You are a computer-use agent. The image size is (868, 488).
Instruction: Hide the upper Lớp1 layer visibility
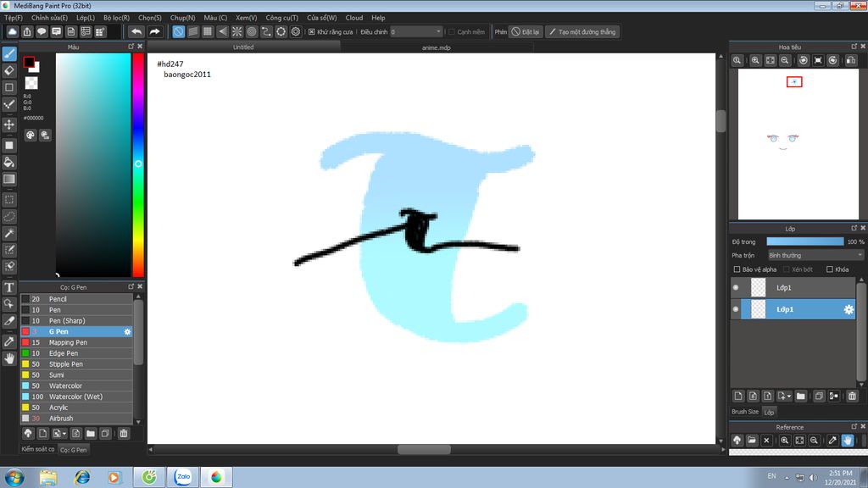(x=736, y=288)
